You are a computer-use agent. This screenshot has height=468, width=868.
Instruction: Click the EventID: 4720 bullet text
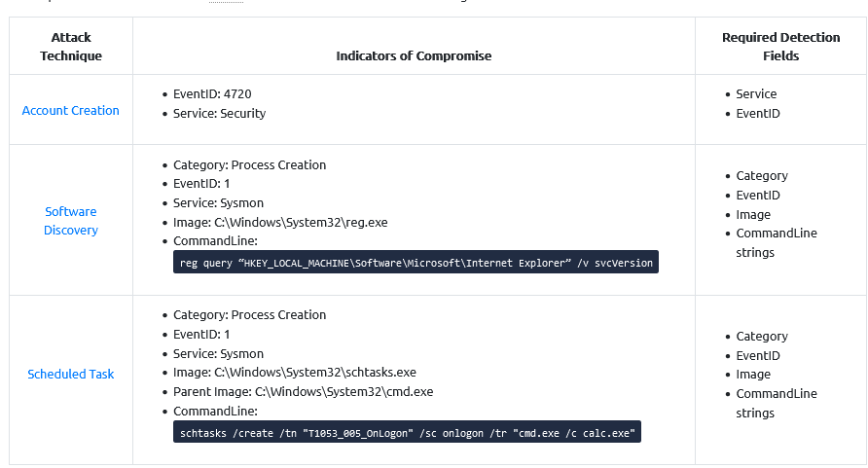click(212, 94)
